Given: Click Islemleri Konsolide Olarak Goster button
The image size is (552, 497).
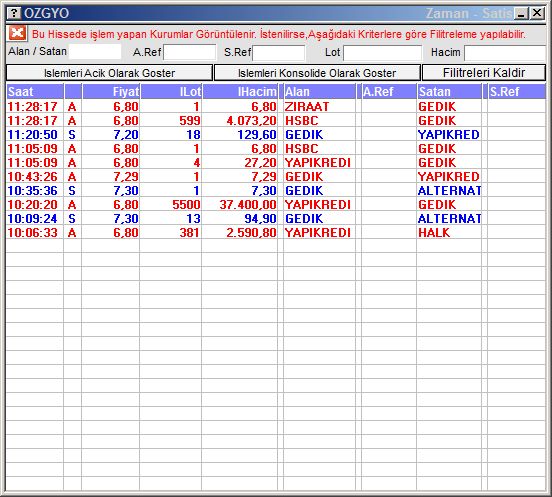Looking at the screenshot, I should point(317,73).
